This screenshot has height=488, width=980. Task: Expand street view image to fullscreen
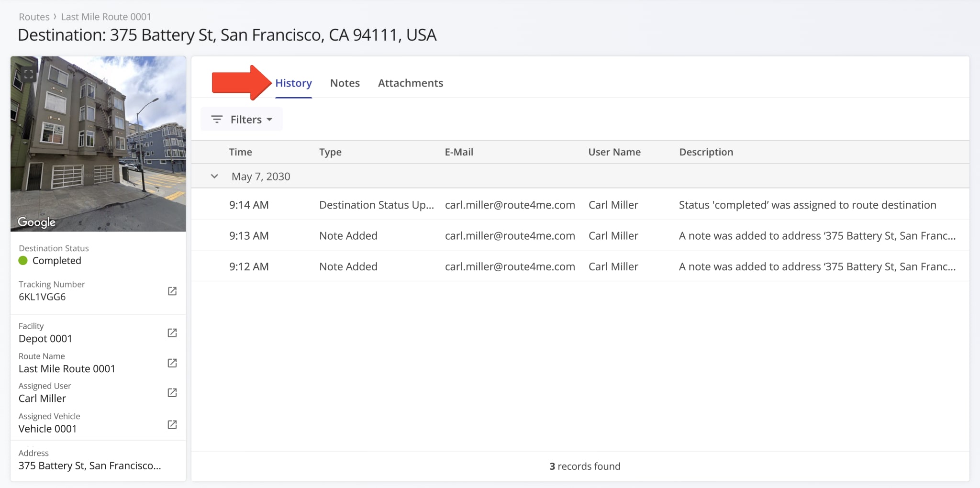[29, 74]
